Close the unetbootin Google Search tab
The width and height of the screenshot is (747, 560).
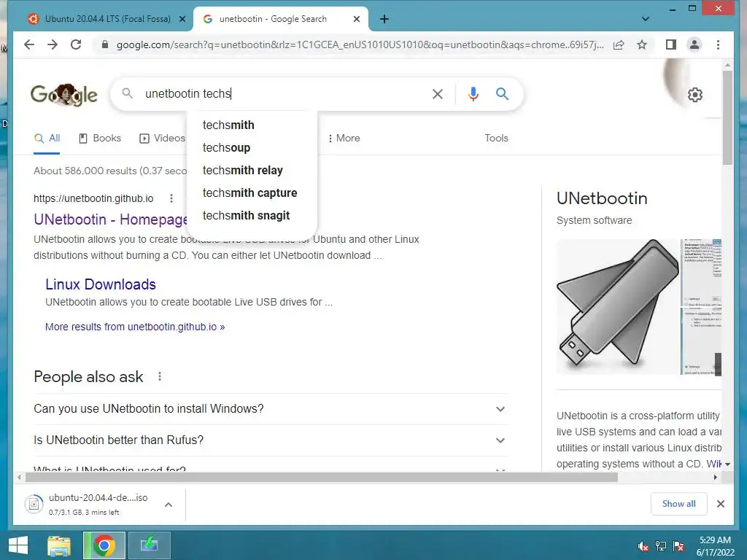pos(356,19)
